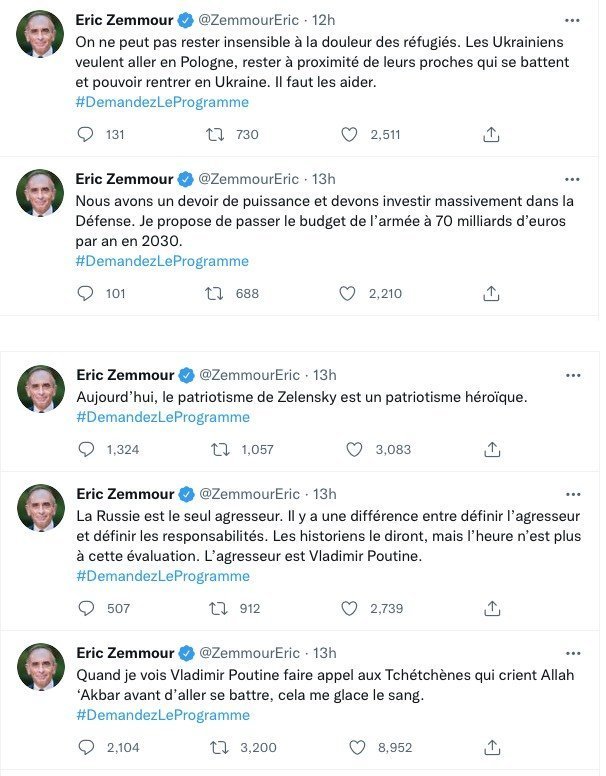Open more options on the refugees tweet
This screenshot has width=606, height=776.
pyautogui.click(x=572, y=20)
